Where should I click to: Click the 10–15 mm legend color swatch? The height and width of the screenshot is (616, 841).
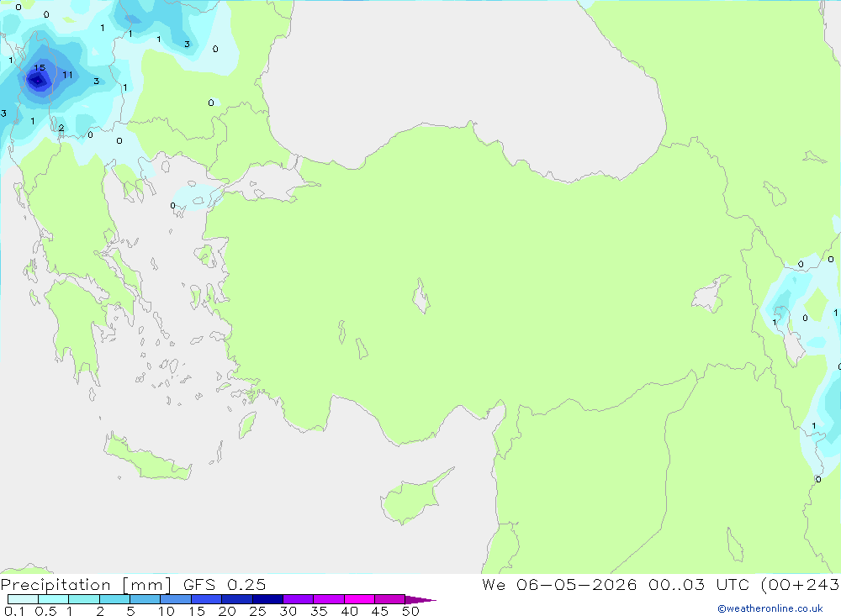[x=176, y=599]
